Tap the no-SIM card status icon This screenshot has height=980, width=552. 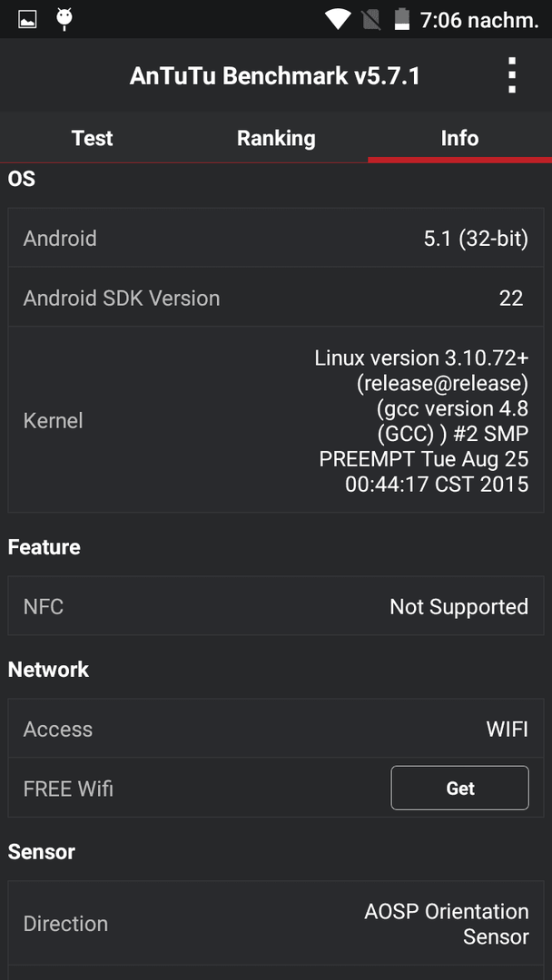point(371,19)
